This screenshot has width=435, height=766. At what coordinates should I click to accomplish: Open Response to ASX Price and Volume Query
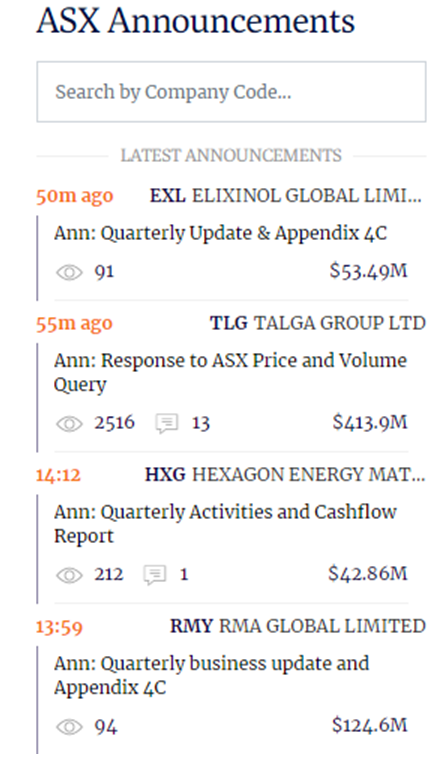[230, 372]
